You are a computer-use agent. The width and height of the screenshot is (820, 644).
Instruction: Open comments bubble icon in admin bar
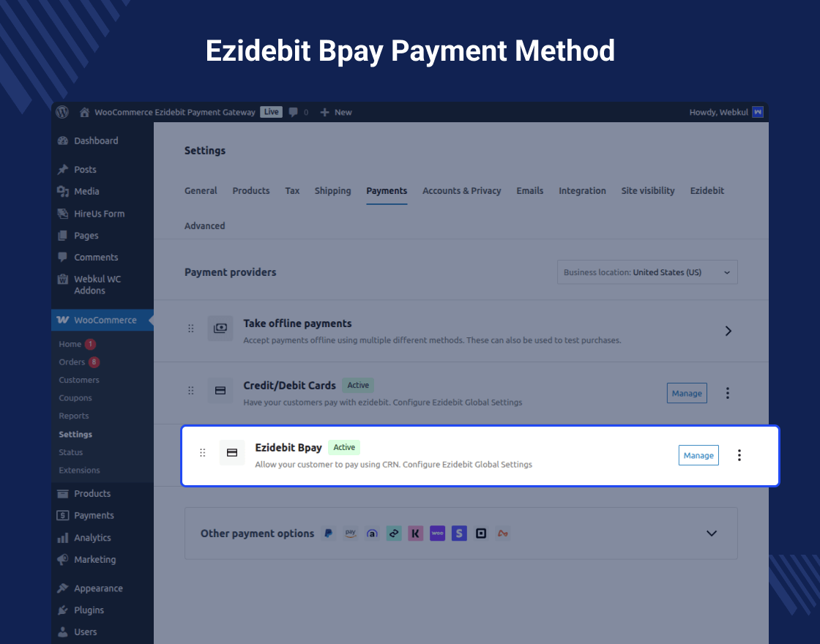294,112
